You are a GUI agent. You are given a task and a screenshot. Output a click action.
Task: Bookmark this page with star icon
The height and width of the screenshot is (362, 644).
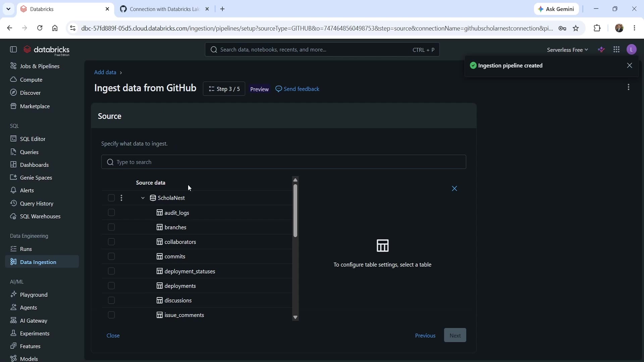pos(576,28)
